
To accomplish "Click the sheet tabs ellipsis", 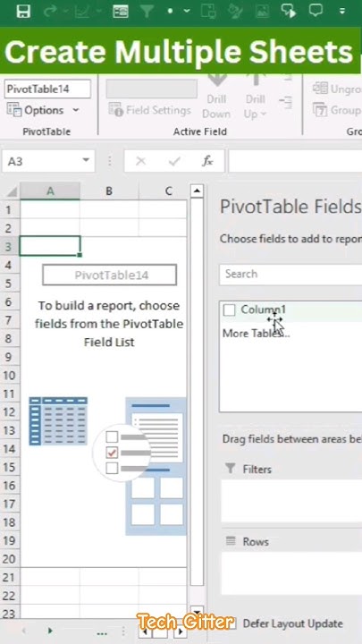I will (102, 633).
